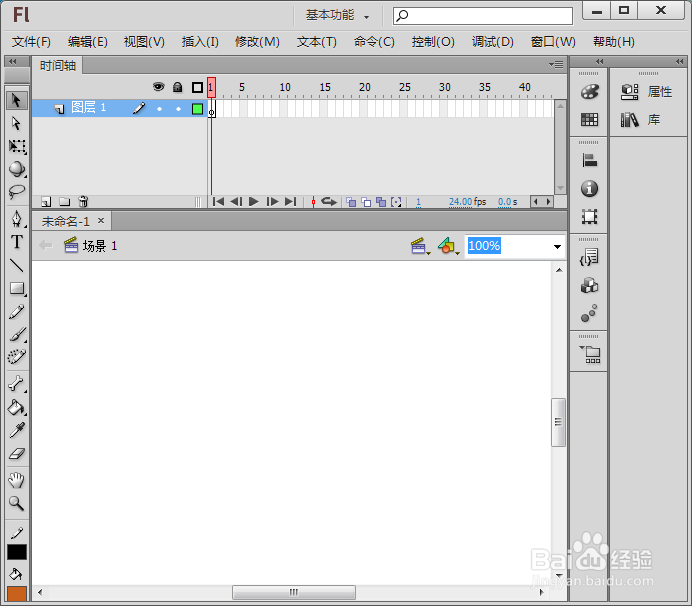Select the Brush tool

pyautogui.click(x=17, y=334)
